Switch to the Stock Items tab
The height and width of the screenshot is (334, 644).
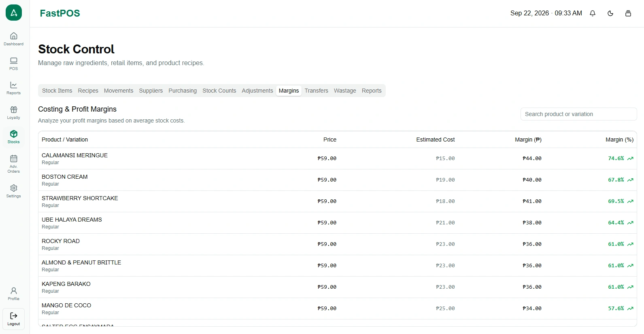[57, 91]
